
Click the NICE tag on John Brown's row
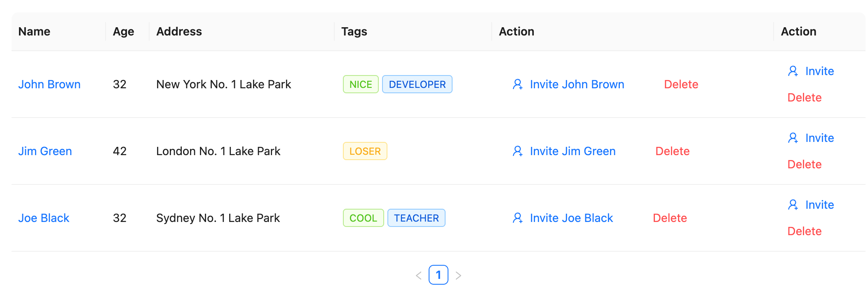click(361, 84)
